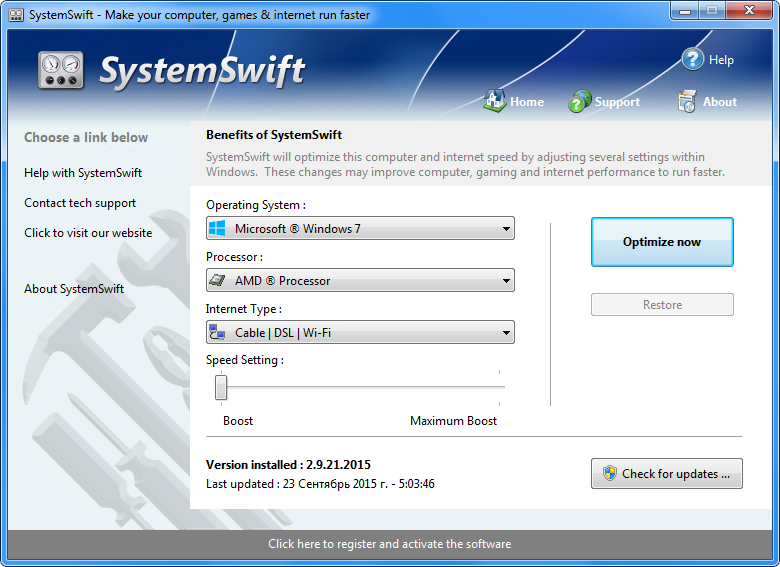This screenshot has width=780, height=567.
Task: Click the Speed Setting slider thumb
Action: coord(221,387)
